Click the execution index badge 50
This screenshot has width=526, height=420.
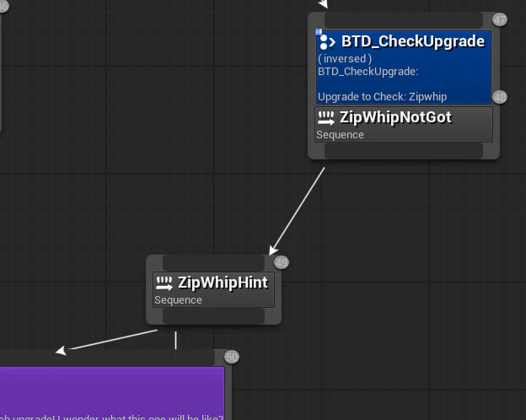tap(232, 357)
